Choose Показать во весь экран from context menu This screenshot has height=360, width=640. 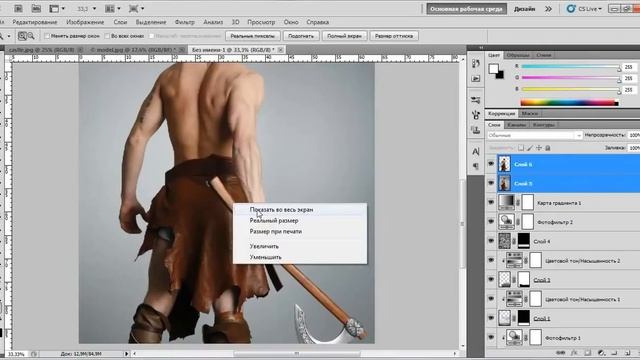(300, 209)
